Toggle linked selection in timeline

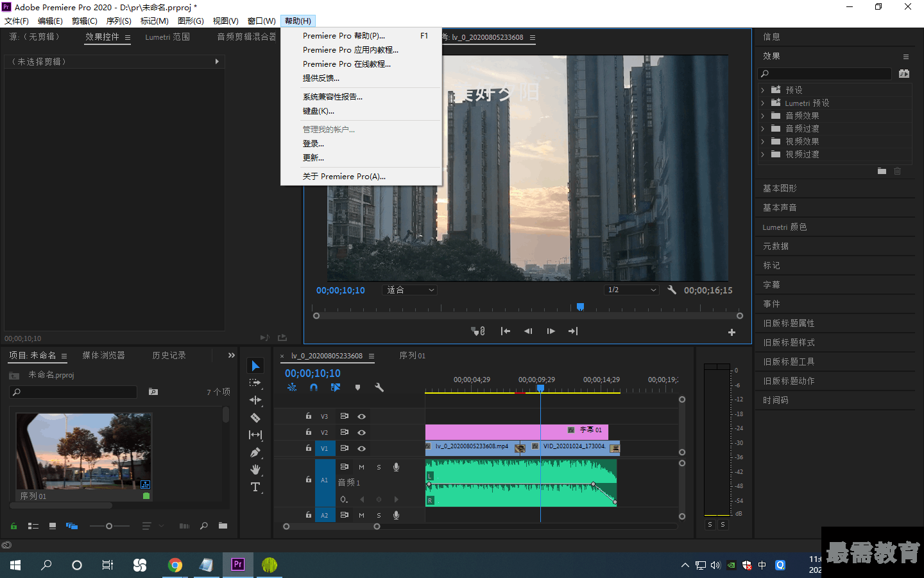point(335,387)
